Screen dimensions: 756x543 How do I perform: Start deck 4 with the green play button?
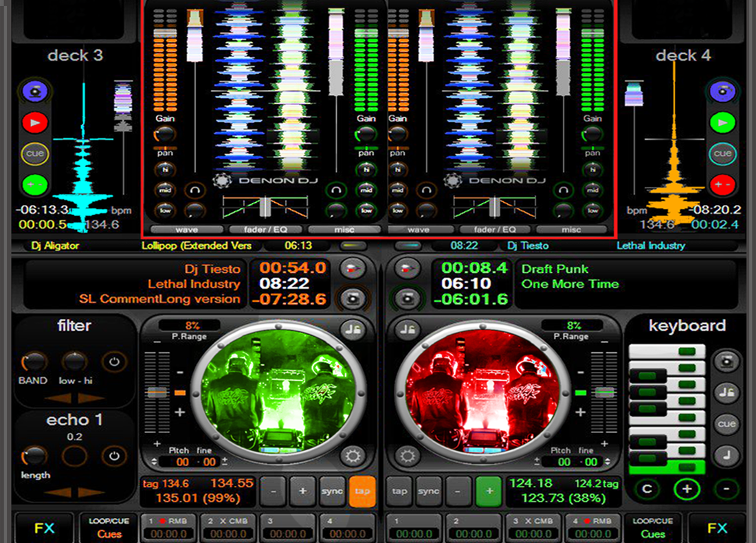(722, 122)
